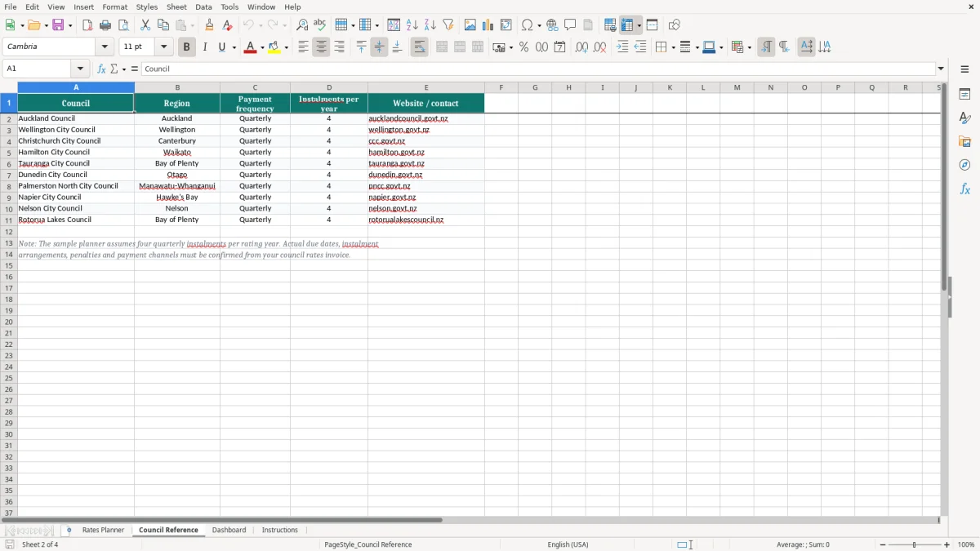Expand the formula bar arrow
The height and width of the screenshot is (551, 980).
coord(941,69)
